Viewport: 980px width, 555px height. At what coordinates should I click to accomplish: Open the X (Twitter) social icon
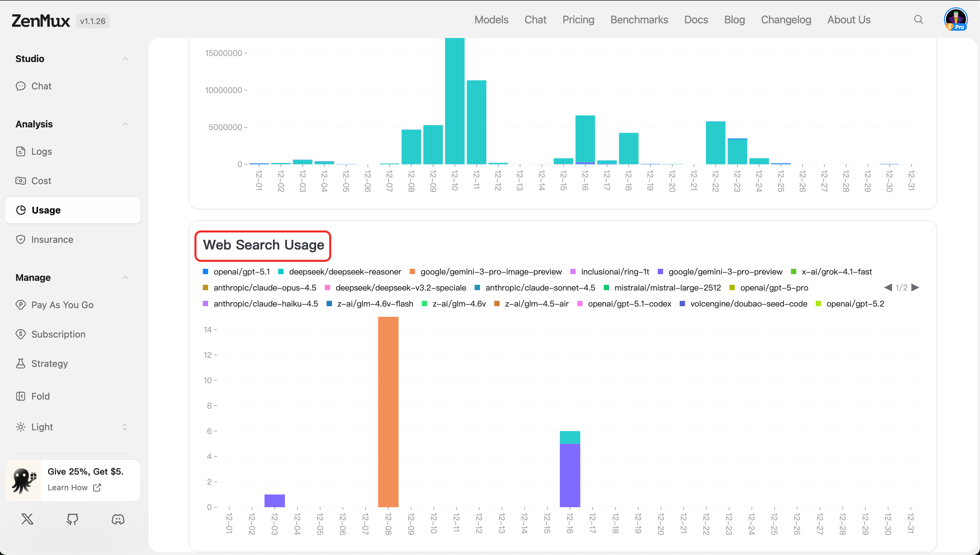[x=27, y=519]
